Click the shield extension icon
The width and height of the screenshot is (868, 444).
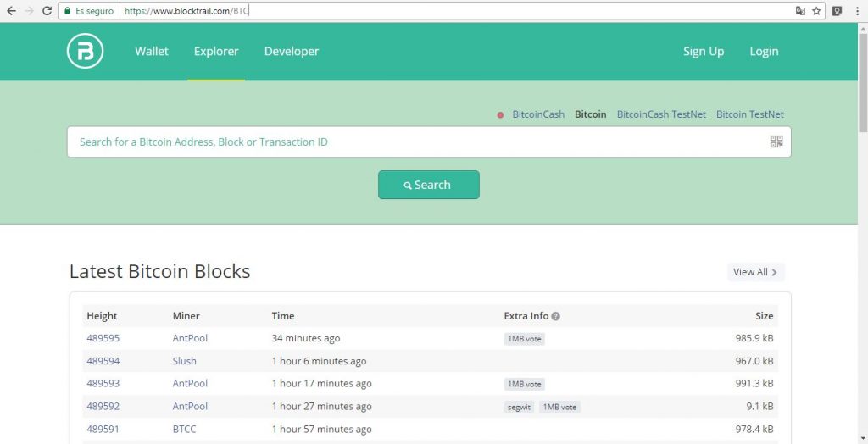(x=837, y=10)
